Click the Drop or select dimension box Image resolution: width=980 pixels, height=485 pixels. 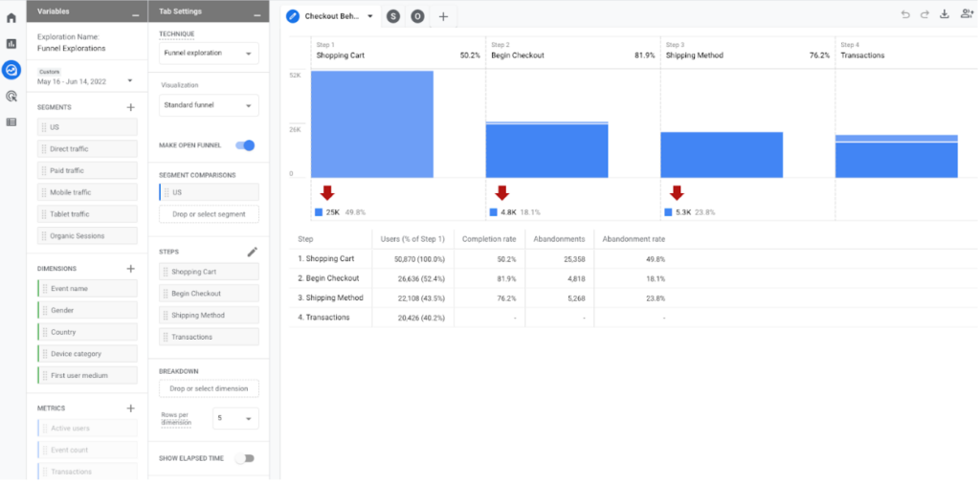tap(209, 388)
